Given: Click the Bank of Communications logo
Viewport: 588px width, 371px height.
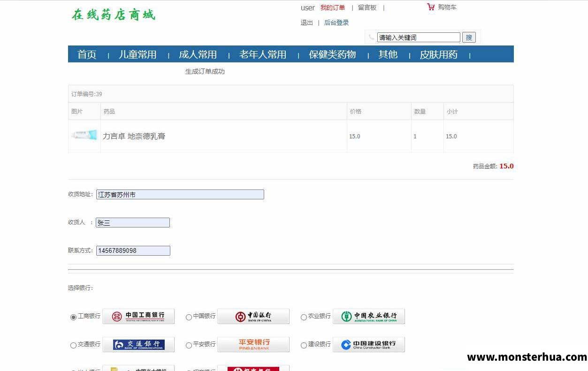Looking at the screenshot, I should pos(138,345).
